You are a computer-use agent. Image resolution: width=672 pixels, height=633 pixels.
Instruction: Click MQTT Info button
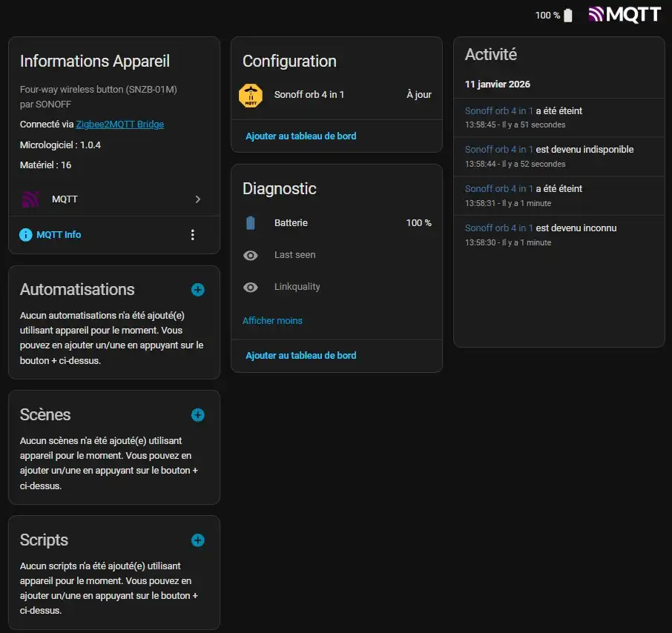click(59, 235)
